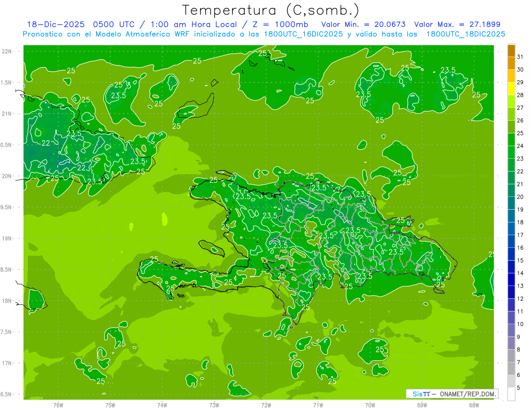
Task: Select 'Valor Max. = 27.1899' text
Action: (457, 24)
